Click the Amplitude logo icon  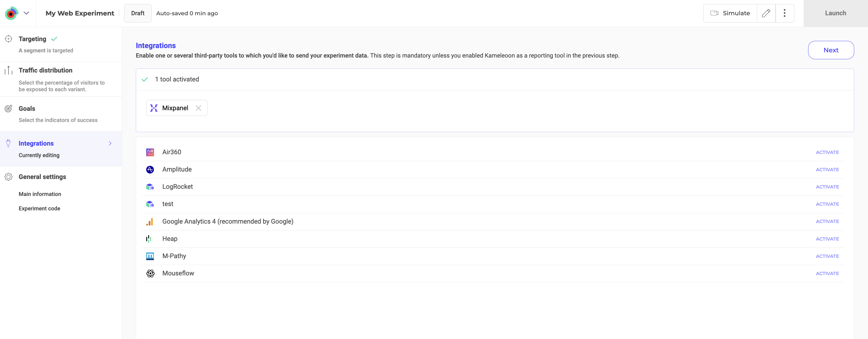[x=150, y=169]
